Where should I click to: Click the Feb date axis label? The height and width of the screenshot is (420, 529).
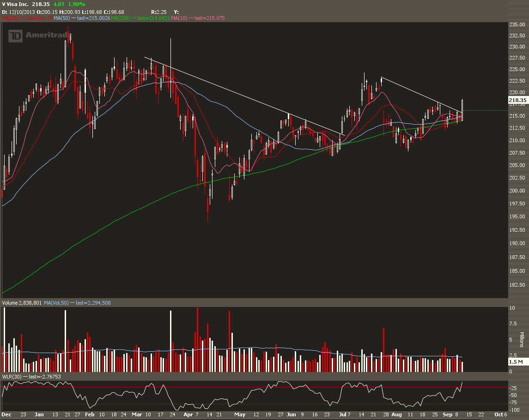point(90,414)
